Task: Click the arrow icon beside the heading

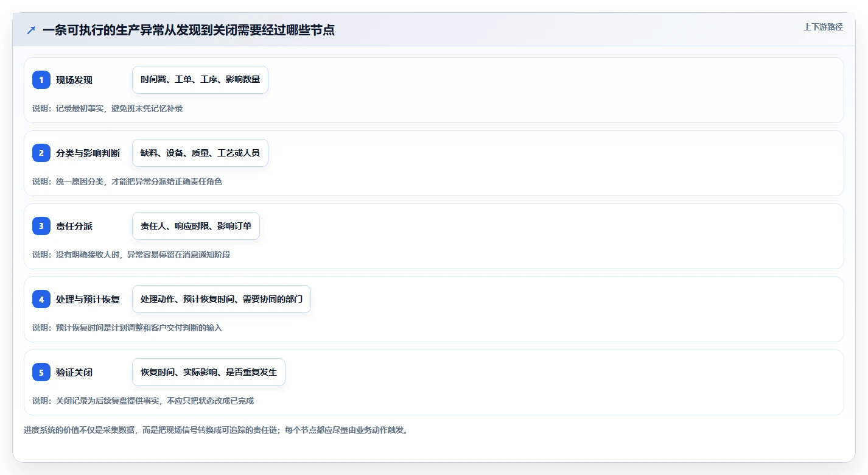Action: coord(31,30)
